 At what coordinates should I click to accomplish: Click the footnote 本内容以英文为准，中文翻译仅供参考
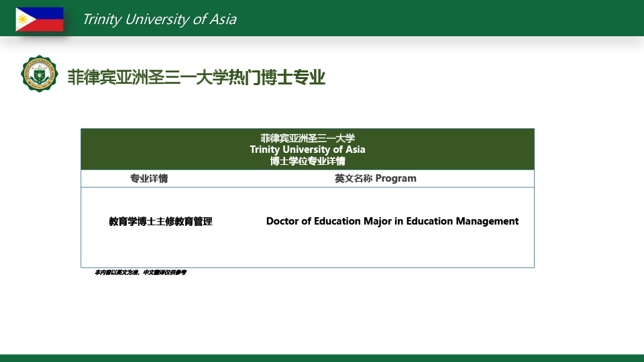coord(140,272)
